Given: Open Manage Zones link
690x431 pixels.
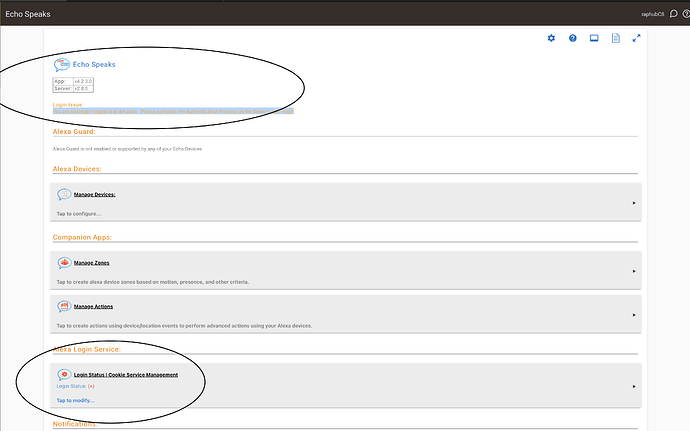Looking at the screenshot, I should tap(92, 263).
